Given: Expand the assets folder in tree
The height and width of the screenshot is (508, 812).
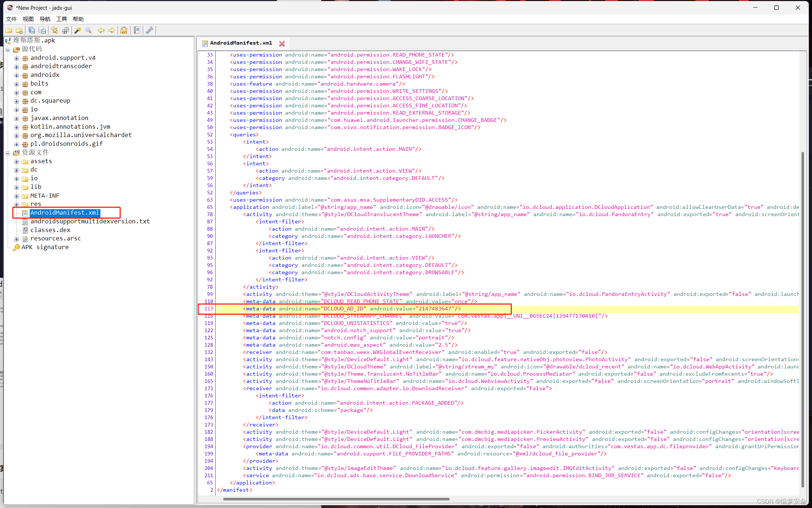Looking at the screenshot, I should pyautogui.click(x=16, y=161).
